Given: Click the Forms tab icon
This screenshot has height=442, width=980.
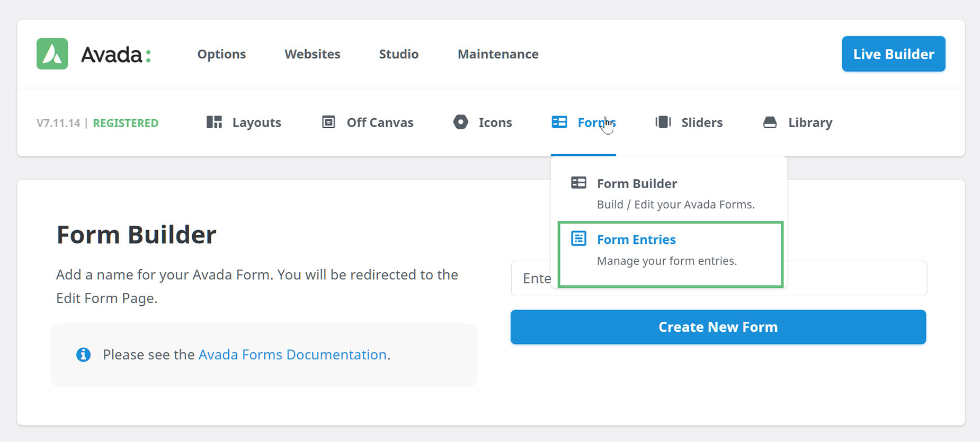Looking at the screenshot, I should coord(559,122).
